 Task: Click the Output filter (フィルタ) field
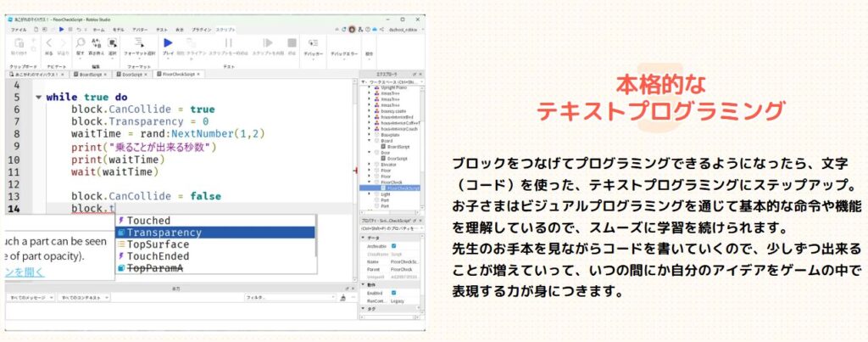pyautogui.click(x=292, y=298)
